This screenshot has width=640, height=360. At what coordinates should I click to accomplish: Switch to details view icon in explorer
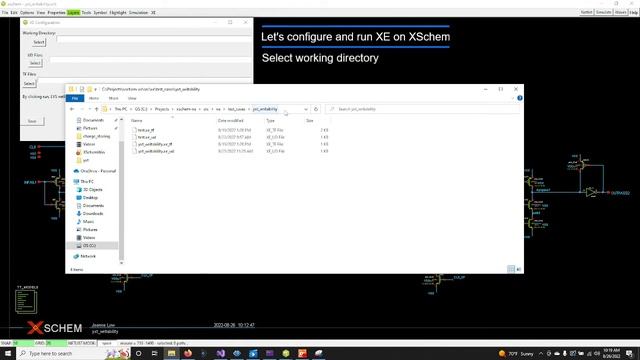click(x=511, y=269)
